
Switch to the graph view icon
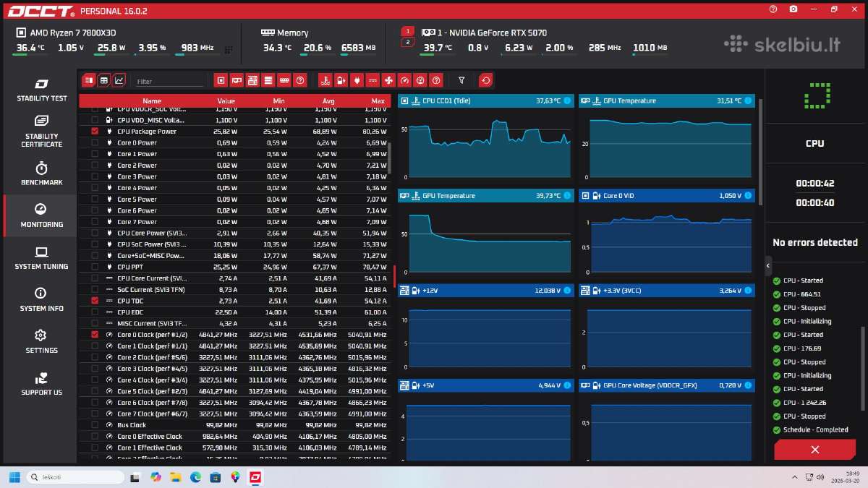click(119, 80)
